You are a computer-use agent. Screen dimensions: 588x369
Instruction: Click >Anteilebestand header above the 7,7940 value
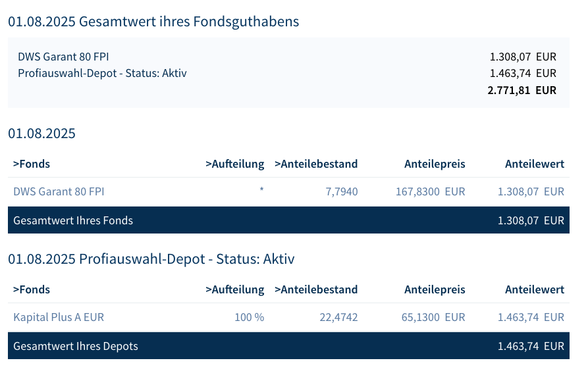tap(316, 164)
